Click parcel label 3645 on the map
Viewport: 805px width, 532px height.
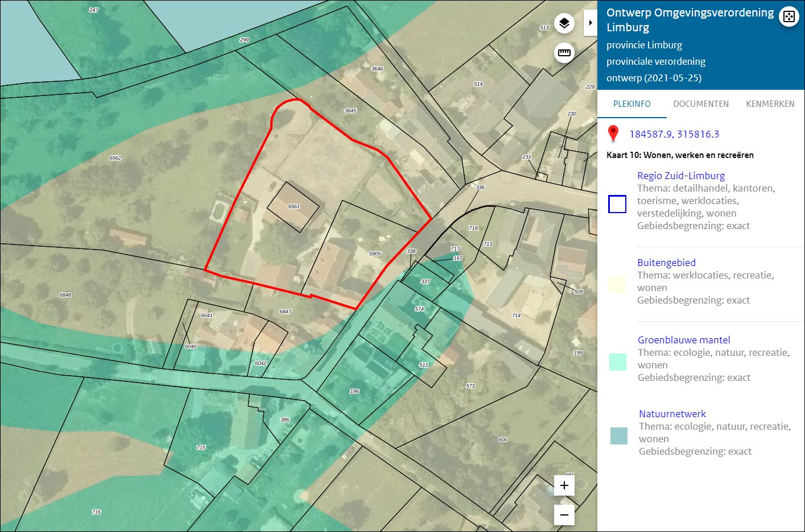[350, 111]
